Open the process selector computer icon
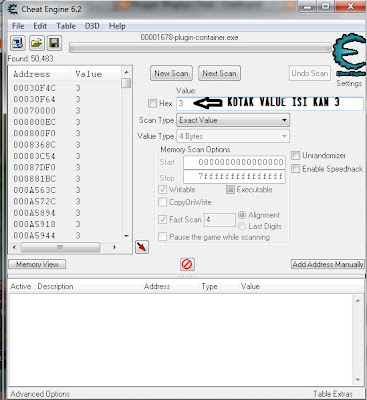The image size is (367, 400). pos(17,43)
